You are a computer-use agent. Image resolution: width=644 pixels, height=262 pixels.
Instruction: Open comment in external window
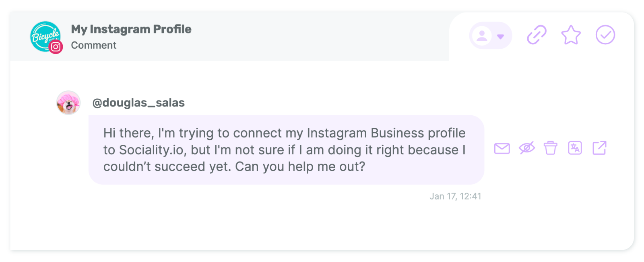pyautogui.click(x=599, y=148)
